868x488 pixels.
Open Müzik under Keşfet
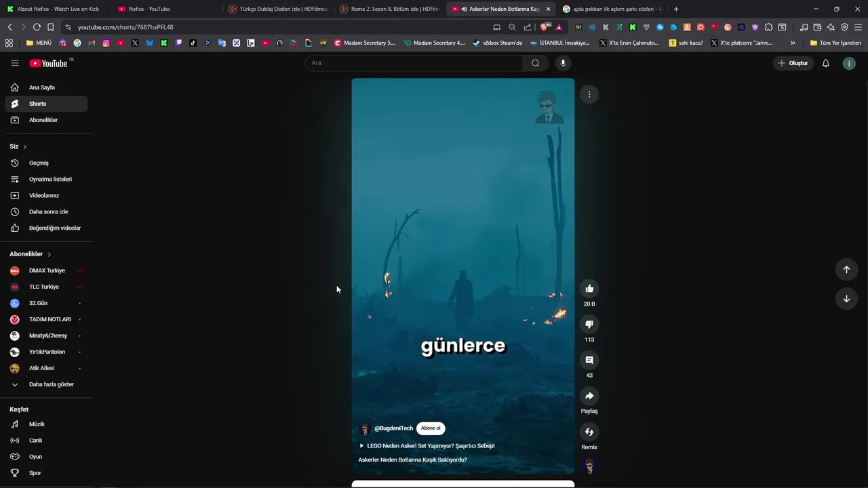pos(46,424)
